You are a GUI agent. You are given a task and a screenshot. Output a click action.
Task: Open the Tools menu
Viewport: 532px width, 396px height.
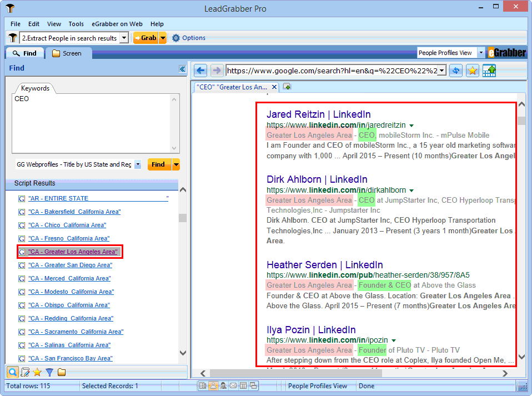[76, 24]
